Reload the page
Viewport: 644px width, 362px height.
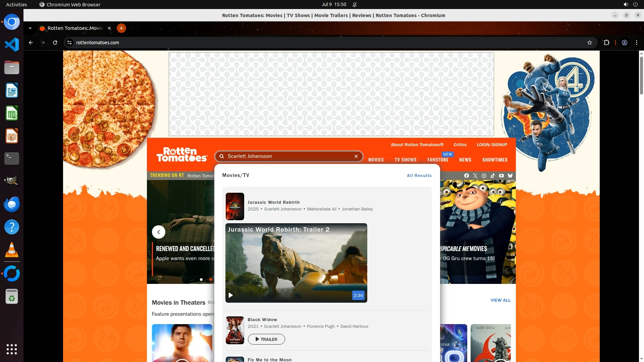55,43
